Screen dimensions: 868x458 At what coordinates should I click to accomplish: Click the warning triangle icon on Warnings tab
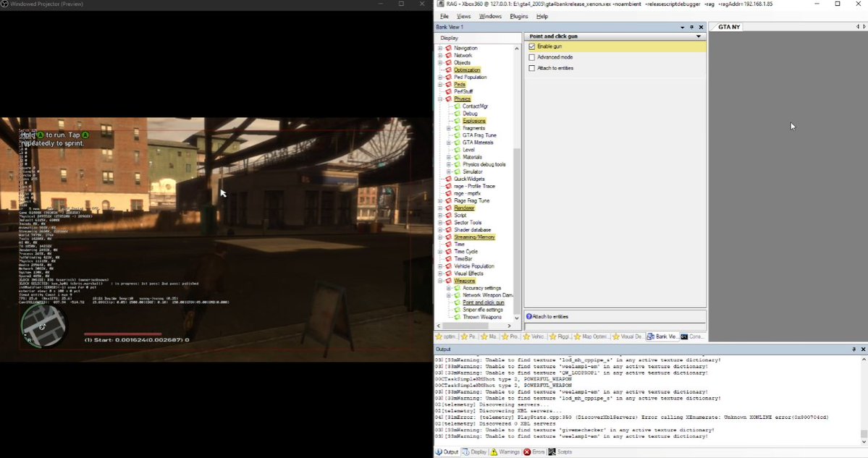[494, 452]
